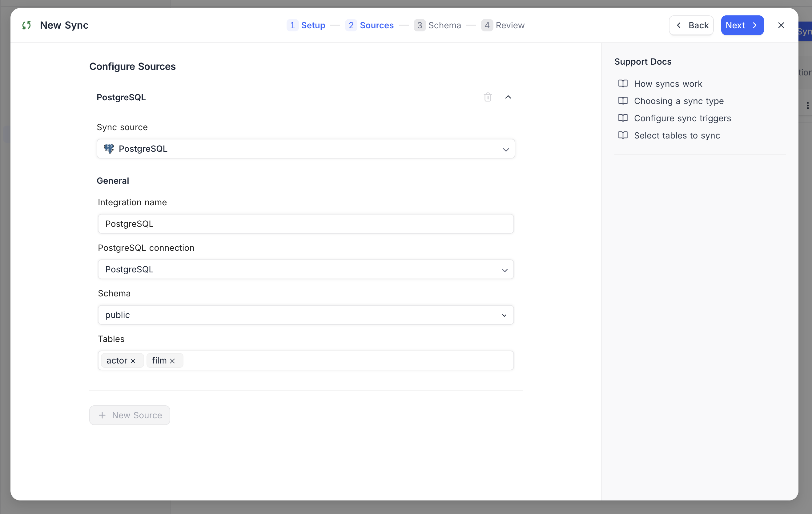This screenshot has height=514, width=812.
Task: Click the film tag text
Action: pos(159,360)
